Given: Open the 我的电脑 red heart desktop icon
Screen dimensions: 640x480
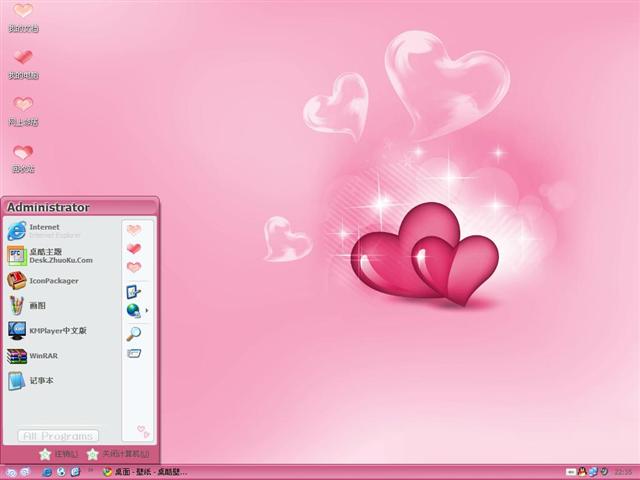Looking at the screenshot, I should pos(23,64).
